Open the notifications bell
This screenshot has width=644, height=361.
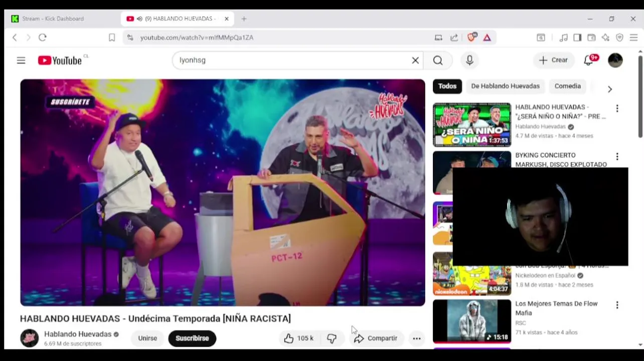pyautogui.click(x=589, y=60)
